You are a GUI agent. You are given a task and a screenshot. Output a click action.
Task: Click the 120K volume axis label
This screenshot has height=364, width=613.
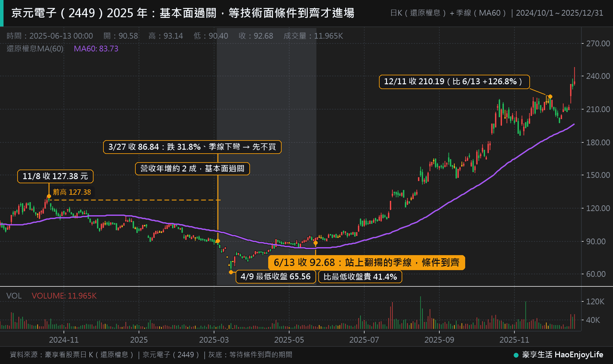(x=595, y=301)
